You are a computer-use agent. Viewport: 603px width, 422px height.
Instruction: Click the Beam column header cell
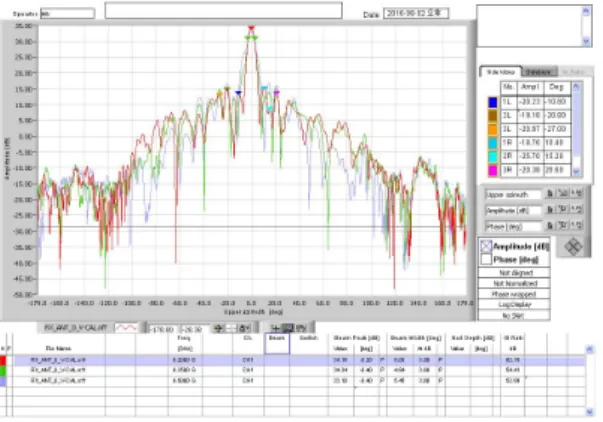coord(277,343)
